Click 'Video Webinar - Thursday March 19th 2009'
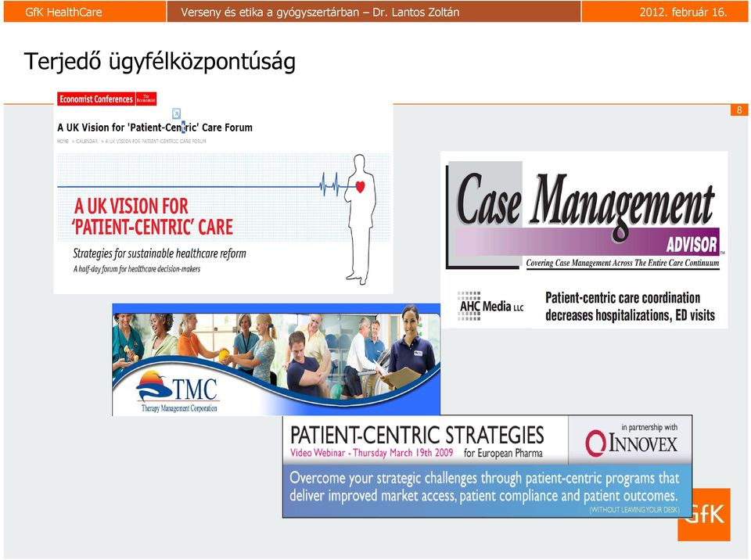751x560 pixels. [372, 453]
